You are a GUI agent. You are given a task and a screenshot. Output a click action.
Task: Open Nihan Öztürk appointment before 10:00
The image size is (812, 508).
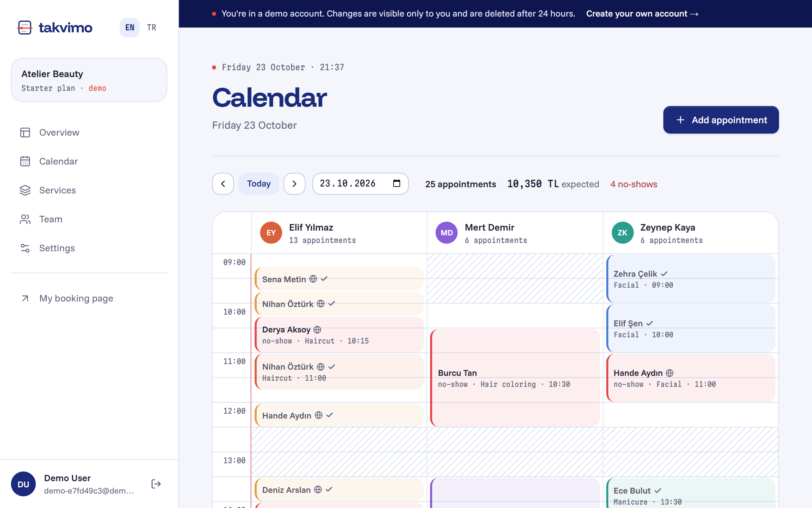coord(339,304)
